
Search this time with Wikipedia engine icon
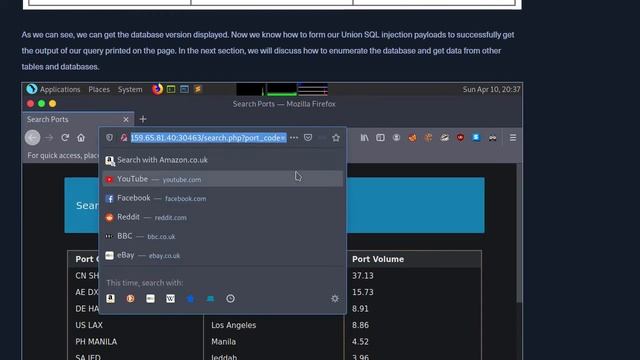click(170, 298)
